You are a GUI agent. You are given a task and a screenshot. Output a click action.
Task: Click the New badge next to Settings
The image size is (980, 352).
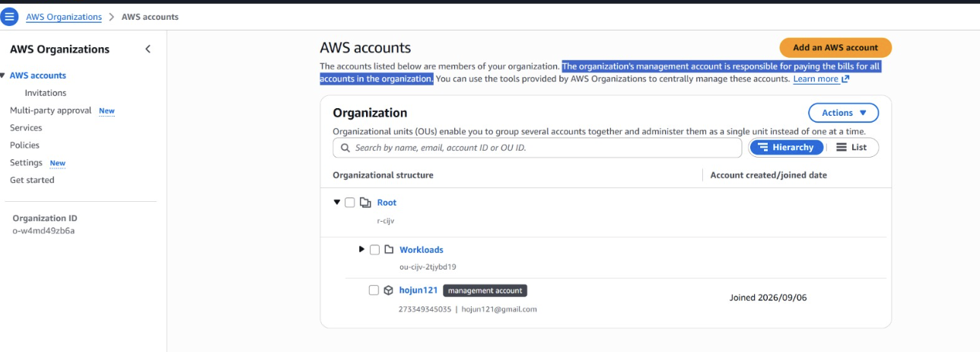pyautogui.click(x=57, y=163)
